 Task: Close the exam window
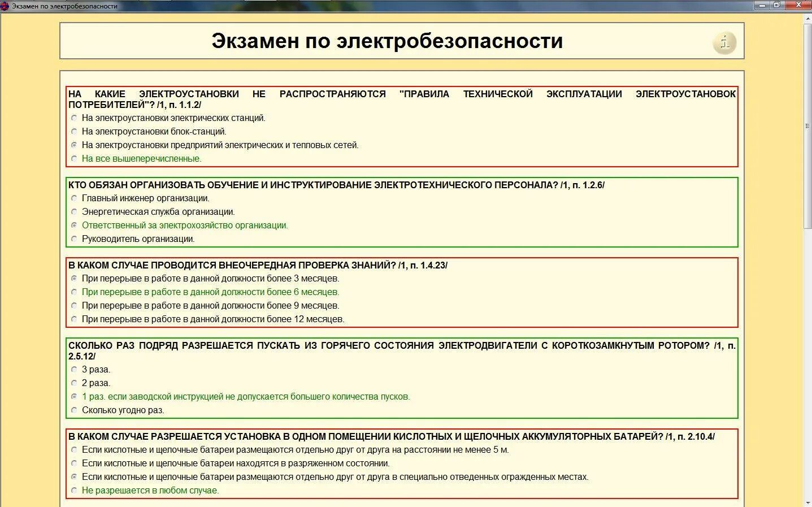pyautogui.click(x=799, y=5)
